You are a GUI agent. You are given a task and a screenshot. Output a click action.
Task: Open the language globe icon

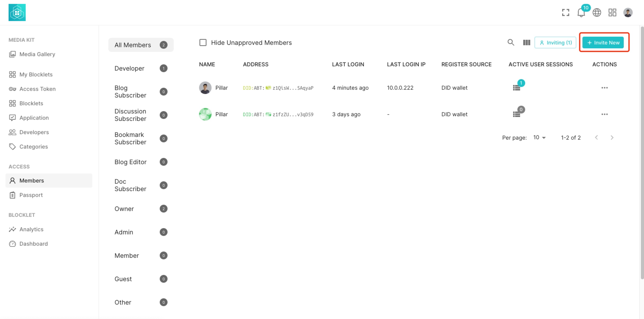point(596,12)
